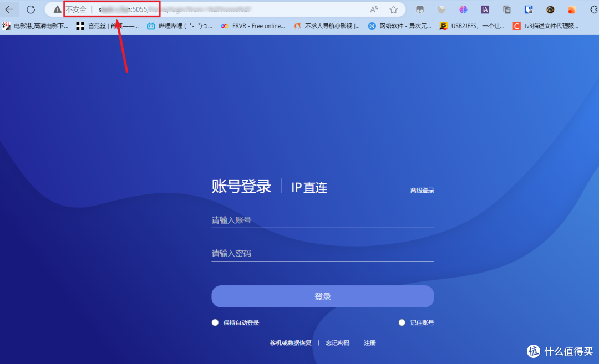Click the 注册 register link

(x=370, y=343)
